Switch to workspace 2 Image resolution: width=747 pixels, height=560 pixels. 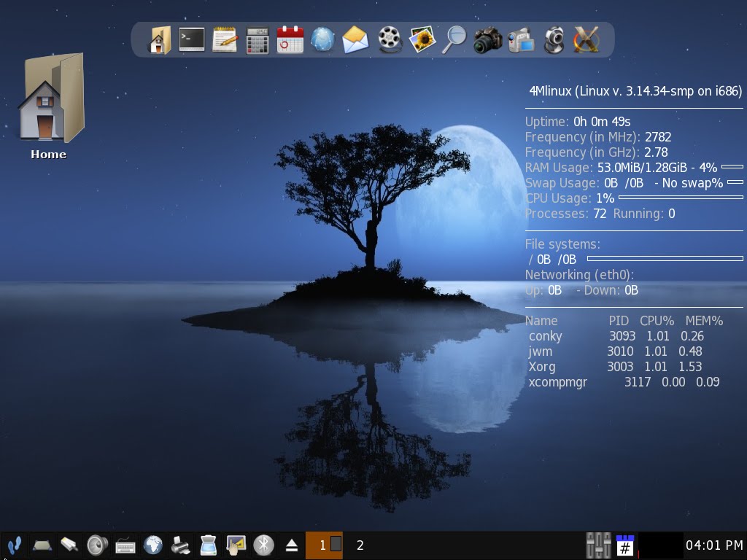coord(359,545)
